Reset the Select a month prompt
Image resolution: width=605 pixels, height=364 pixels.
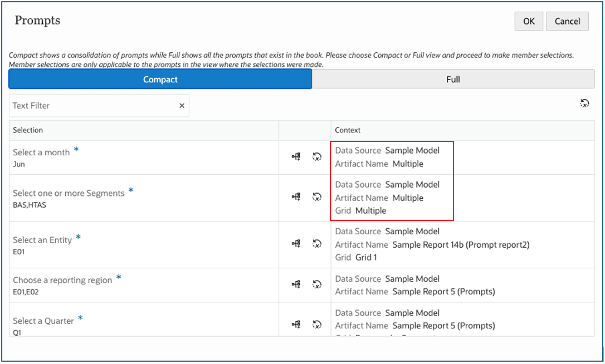click(317, 157)
